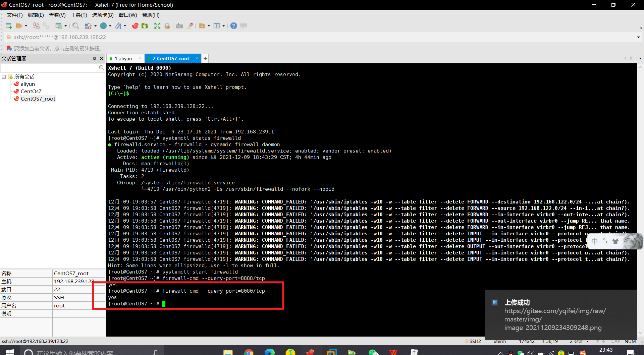Click the New session toolbar icon
This screenshot has width=644, height=355.
pos(9,26)
